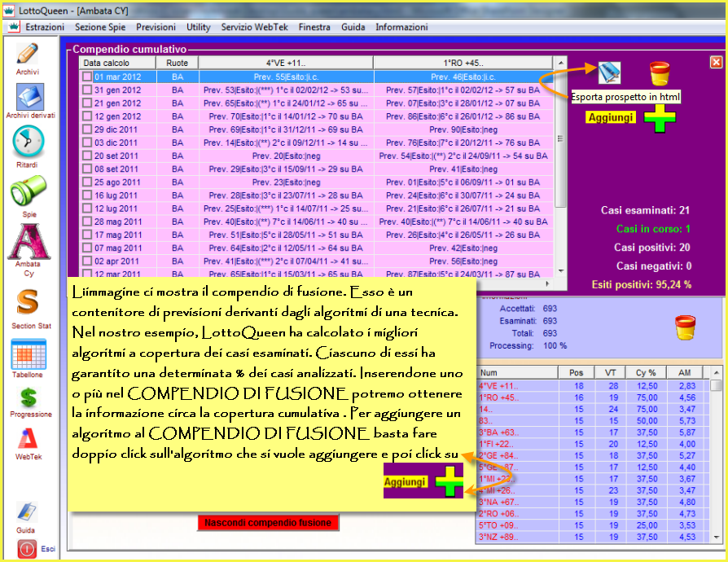Select the 3°NA +67.. algorithm row
728x562 pixels.
click(x=593, y=502)
